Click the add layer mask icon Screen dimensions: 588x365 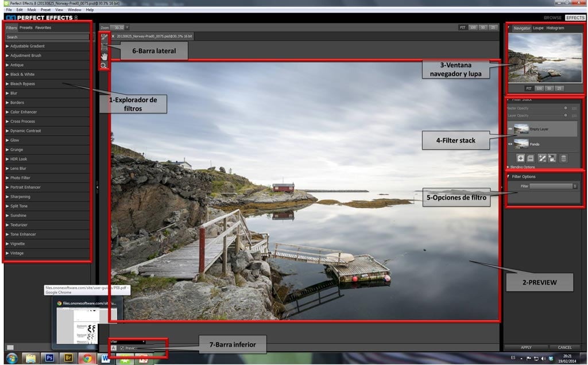pyautogui.click(x=552, y=158)
